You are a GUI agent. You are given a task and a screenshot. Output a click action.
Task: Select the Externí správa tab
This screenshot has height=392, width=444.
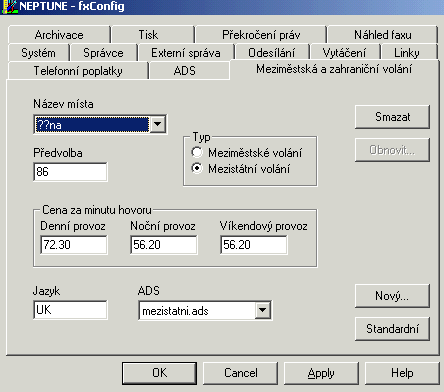coord(186,53)
